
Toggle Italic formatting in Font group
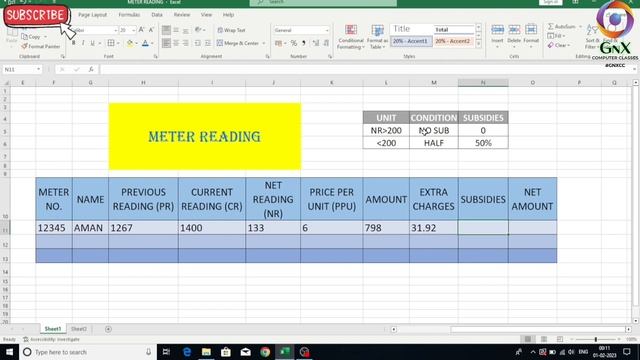[83, 43]
